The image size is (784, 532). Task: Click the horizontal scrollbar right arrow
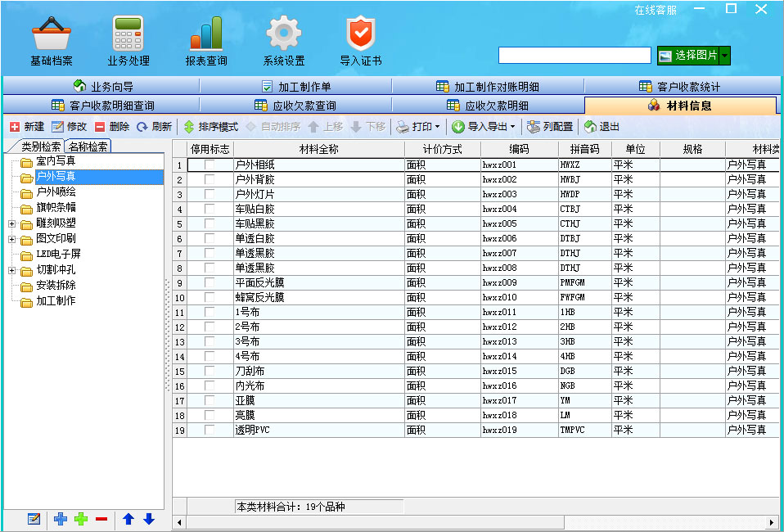771,522
